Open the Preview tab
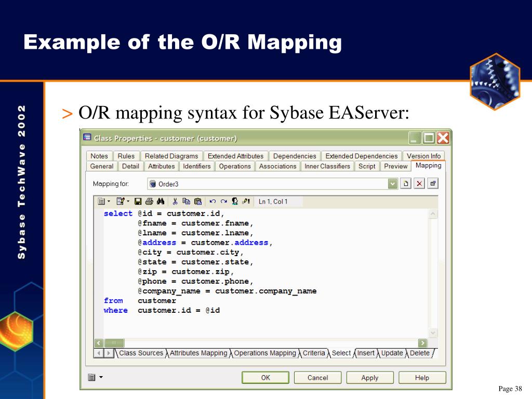 coord(395,166)
